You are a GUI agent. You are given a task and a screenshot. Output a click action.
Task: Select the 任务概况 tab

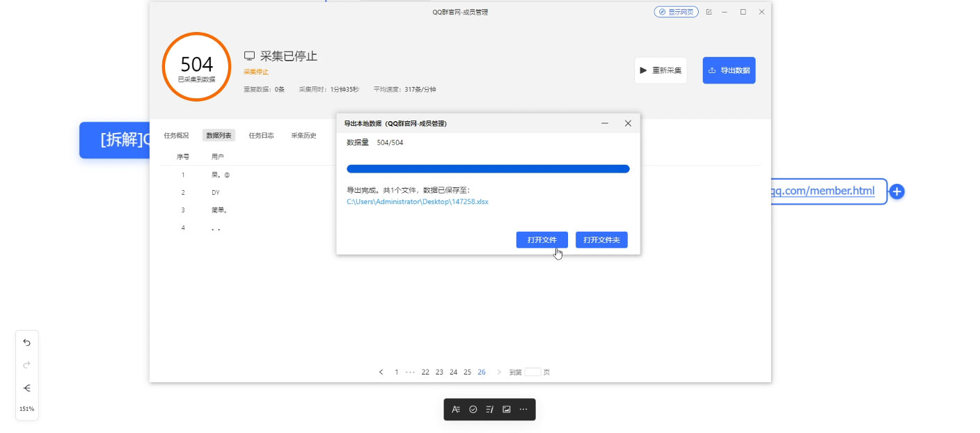pyautogui.click(x=177, y=135)
